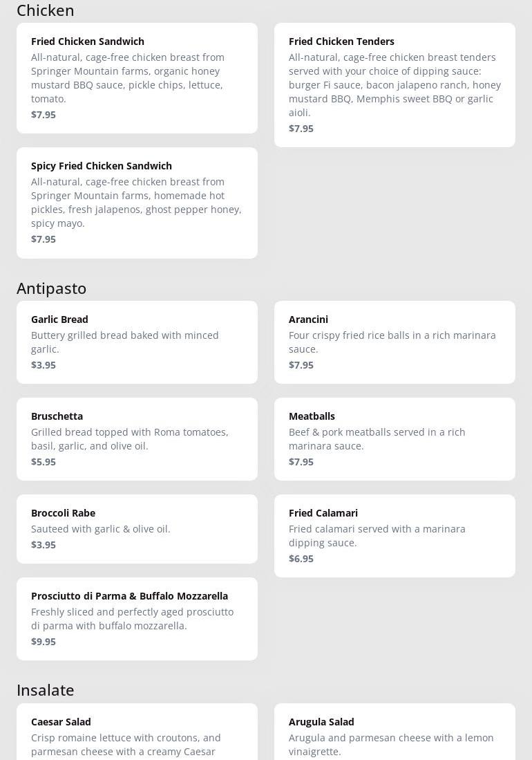Choose the Spicy Fried Chicken Sandwich
The width and height of the screenshot is (532, 760).
137,202
